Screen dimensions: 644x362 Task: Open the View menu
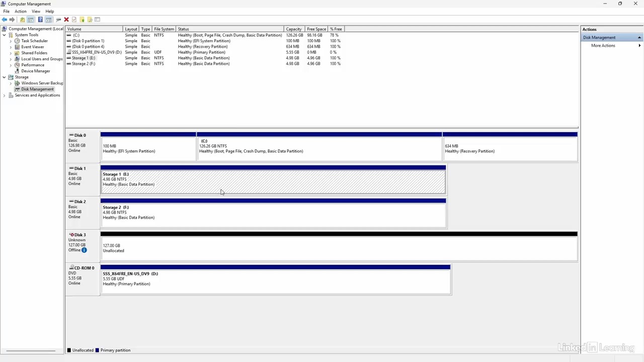coord(36,11)
